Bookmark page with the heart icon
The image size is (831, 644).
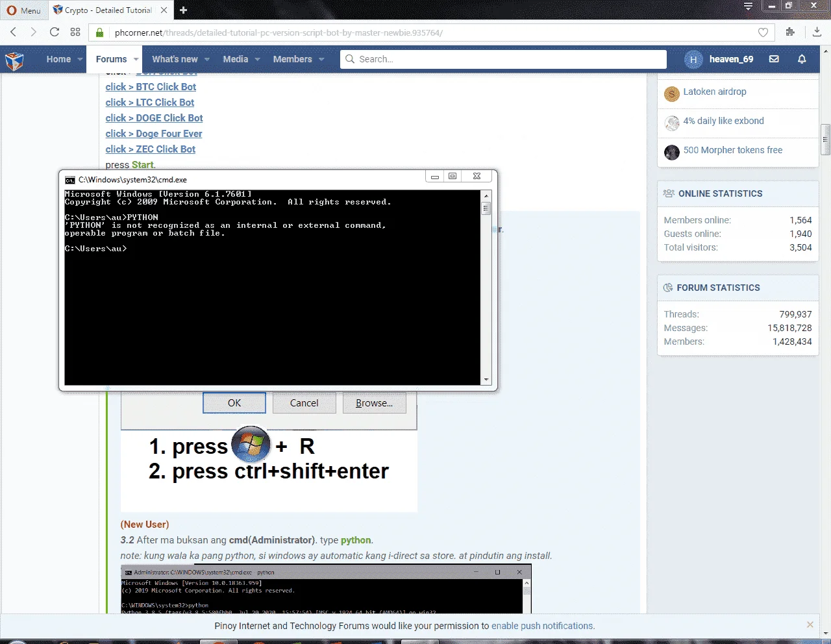point(763,32)
